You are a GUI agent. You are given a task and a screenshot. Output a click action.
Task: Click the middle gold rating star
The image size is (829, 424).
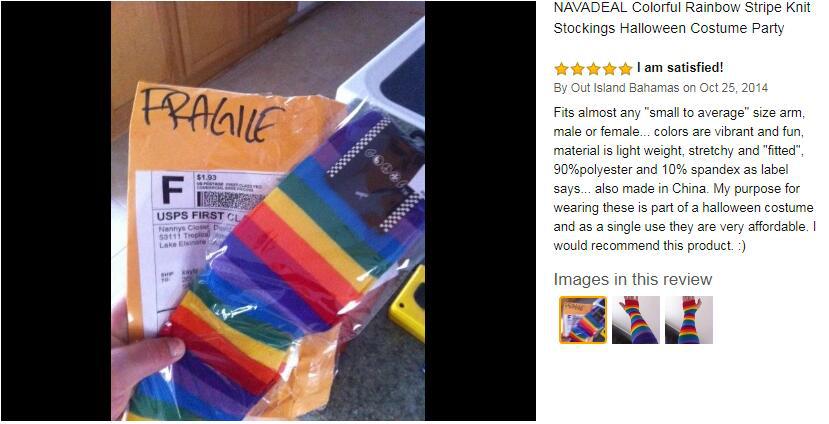(593, 69)
